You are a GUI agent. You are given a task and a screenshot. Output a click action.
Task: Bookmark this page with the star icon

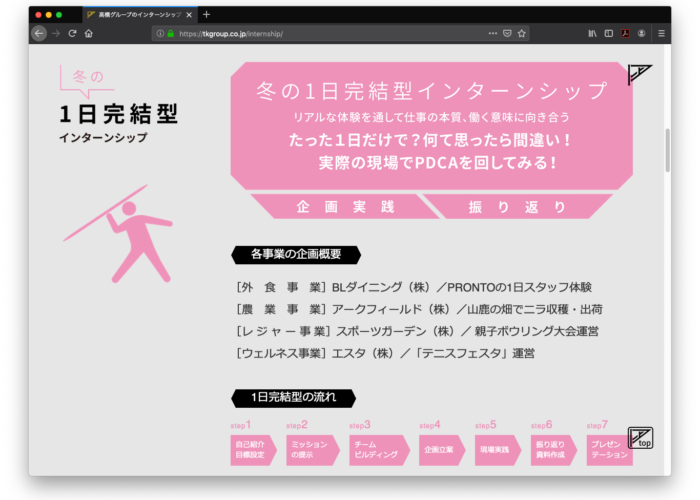click(522, 33)
